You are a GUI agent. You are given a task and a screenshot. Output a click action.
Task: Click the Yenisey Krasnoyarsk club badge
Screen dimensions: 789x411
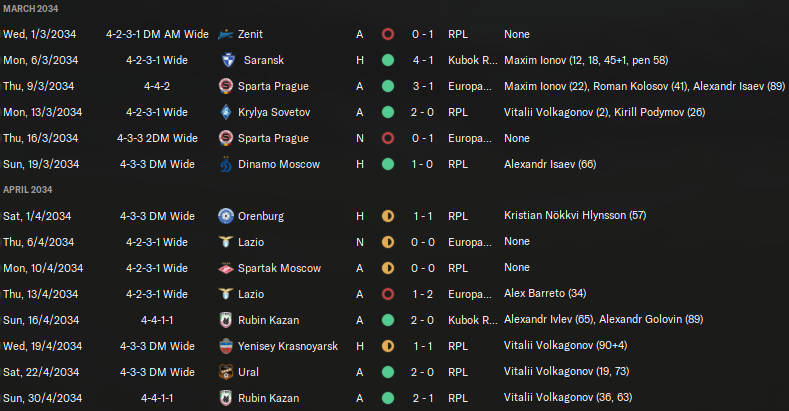tap(227, 346)
